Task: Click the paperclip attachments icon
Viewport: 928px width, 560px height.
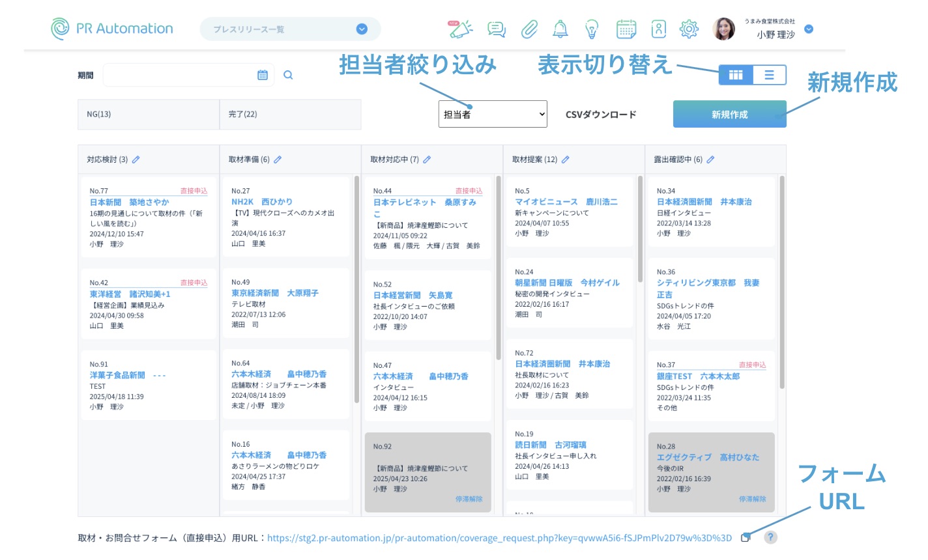Action: pyautogui.click(x=529, y=29)
